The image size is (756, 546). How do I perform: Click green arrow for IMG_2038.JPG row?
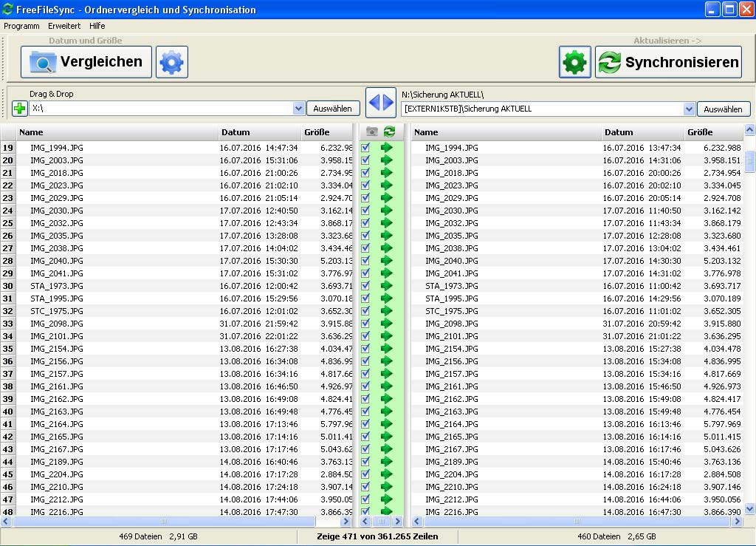point(387,248)
